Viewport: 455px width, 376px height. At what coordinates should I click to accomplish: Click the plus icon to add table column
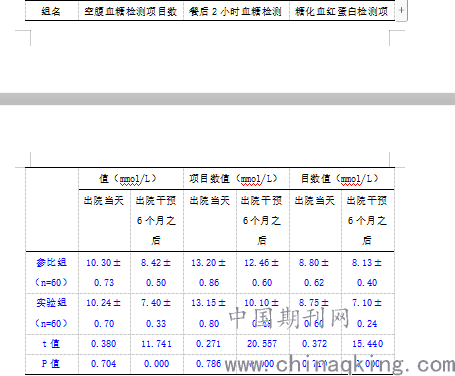point(401,10)
